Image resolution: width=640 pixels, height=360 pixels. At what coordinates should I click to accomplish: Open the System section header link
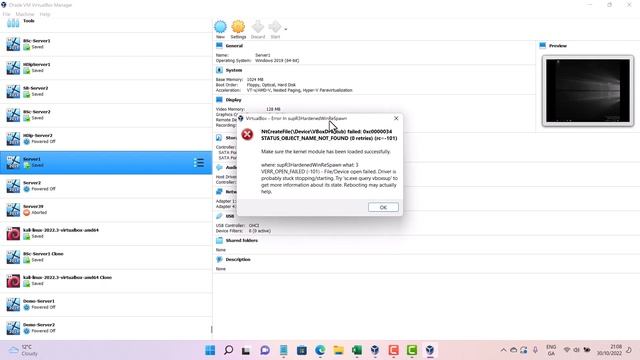pos(234,70)
